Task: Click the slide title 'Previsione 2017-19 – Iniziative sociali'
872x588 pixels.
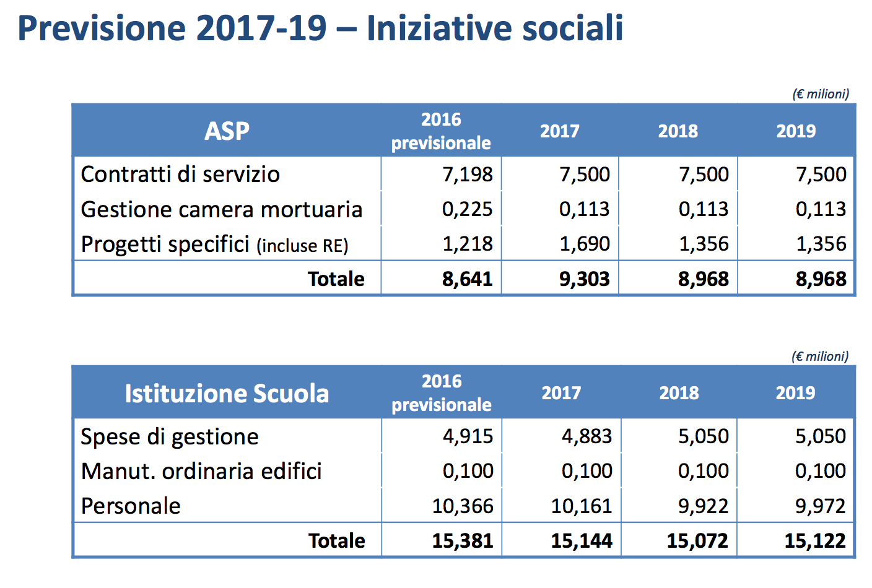Action: [320, 28]
